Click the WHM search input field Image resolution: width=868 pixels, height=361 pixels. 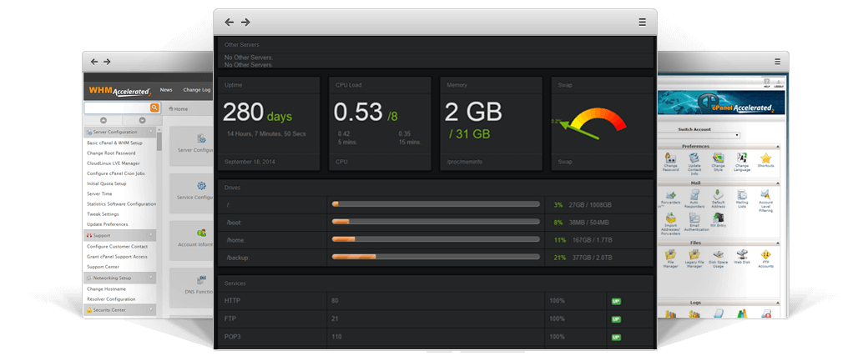point(117,108)
